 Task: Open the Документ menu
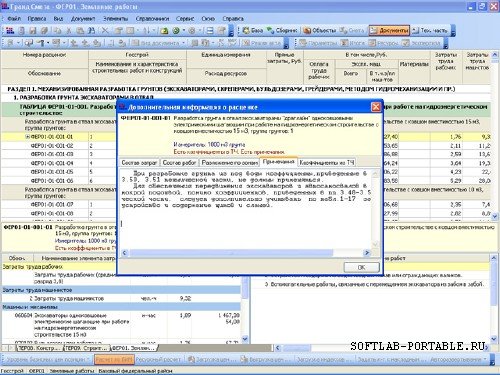[83, 19]
